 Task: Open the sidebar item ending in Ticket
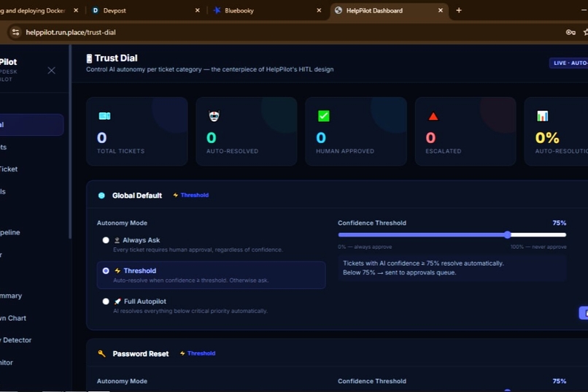tap(31, 169)
